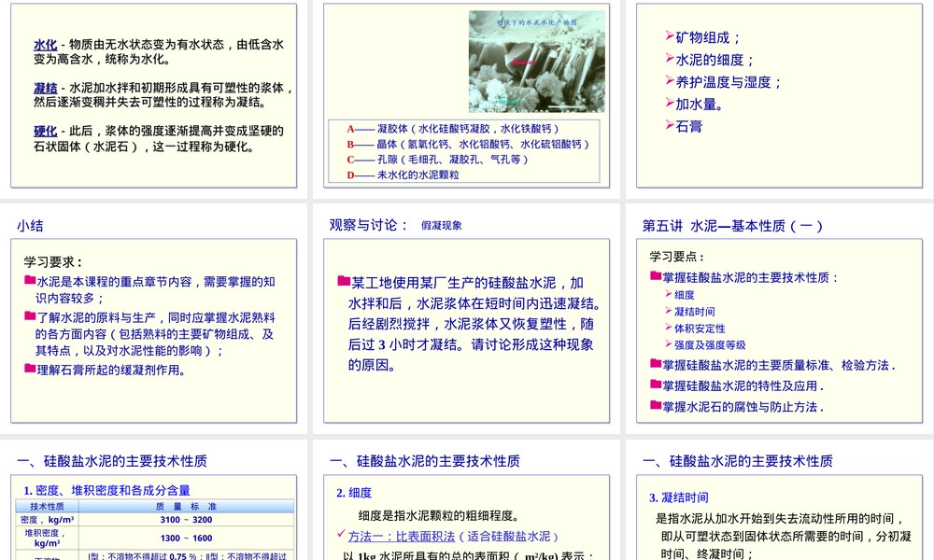This screenshot has height=560, width=934.
Task: Click legend line B 晶体
Action: 468,144
